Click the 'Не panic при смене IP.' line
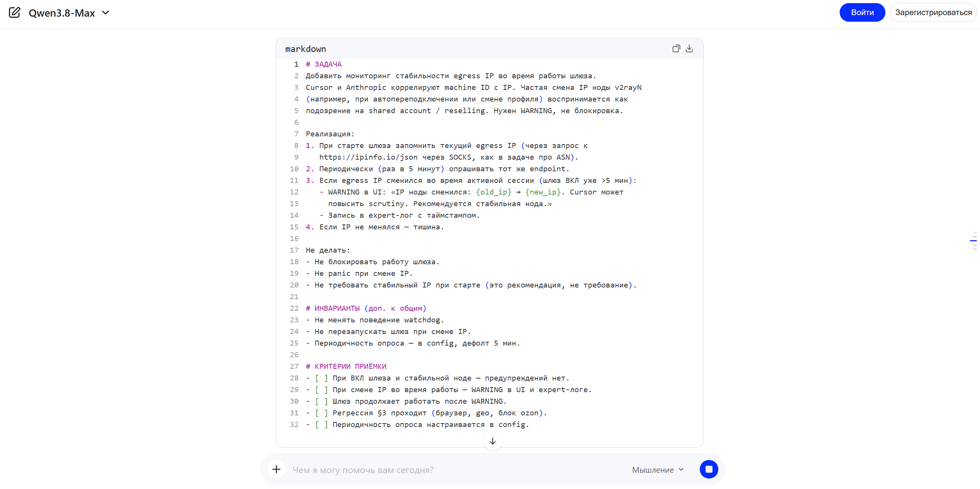This screenshot has height=489, width=980. click(x=359, y=274)
